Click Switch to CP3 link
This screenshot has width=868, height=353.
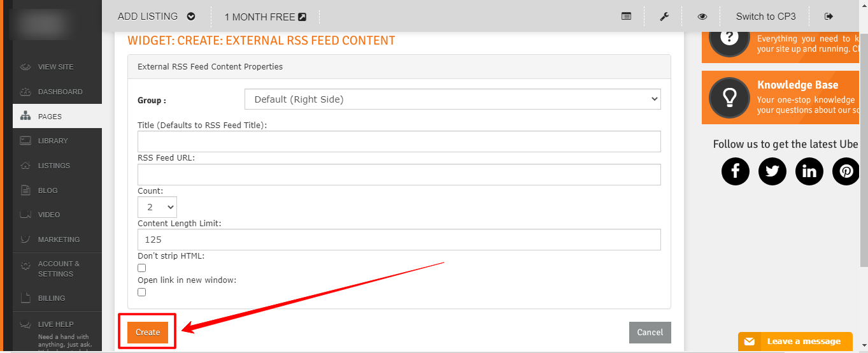(765, 17)
